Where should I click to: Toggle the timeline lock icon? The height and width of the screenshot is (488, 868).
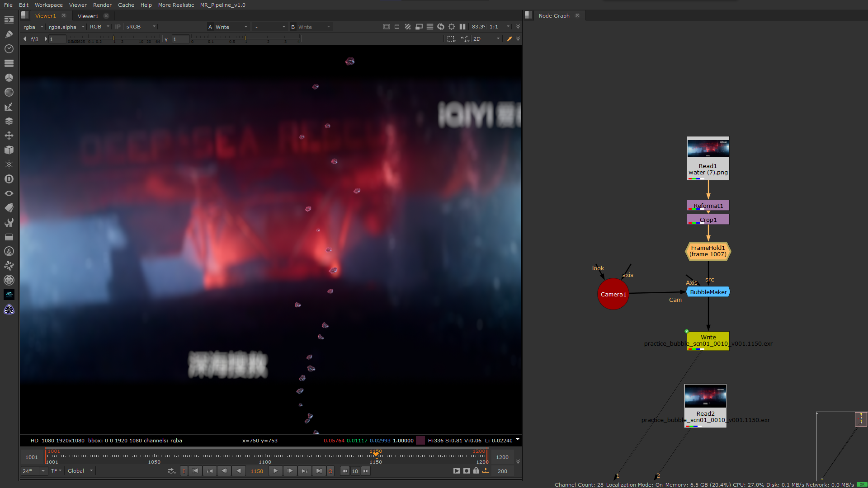[476, 471]
